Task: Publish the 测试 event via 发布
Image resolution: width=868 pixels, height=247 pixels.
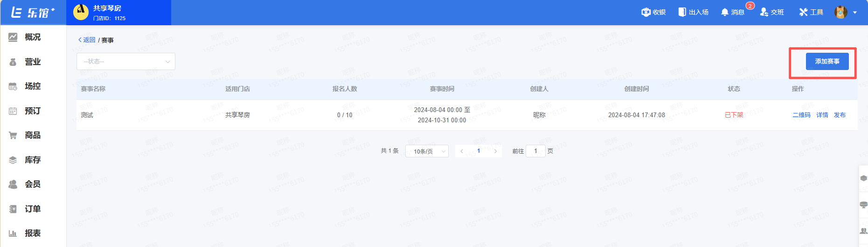Action: pos(840,115)
